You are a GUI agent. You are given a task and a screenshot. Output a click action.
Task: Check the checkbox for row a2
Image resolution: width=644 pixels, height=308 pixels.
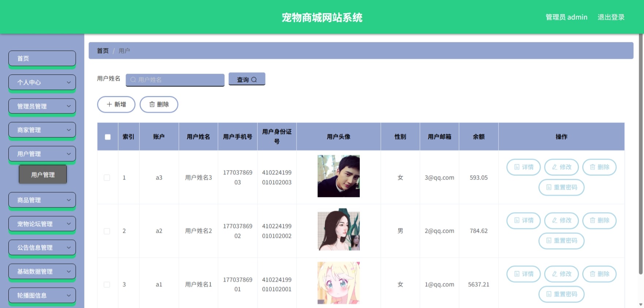[107, 231]
